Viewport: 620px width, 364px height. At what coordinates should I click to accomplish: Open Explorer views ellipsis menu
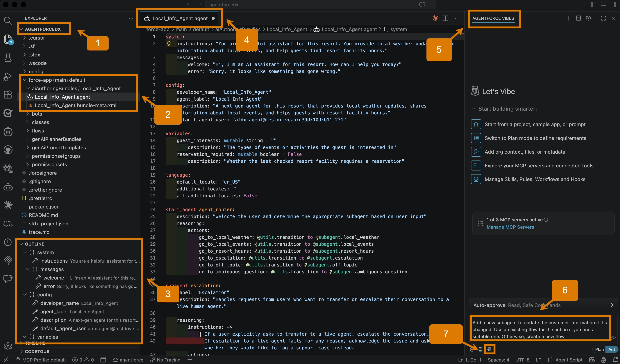pos(131,18)
